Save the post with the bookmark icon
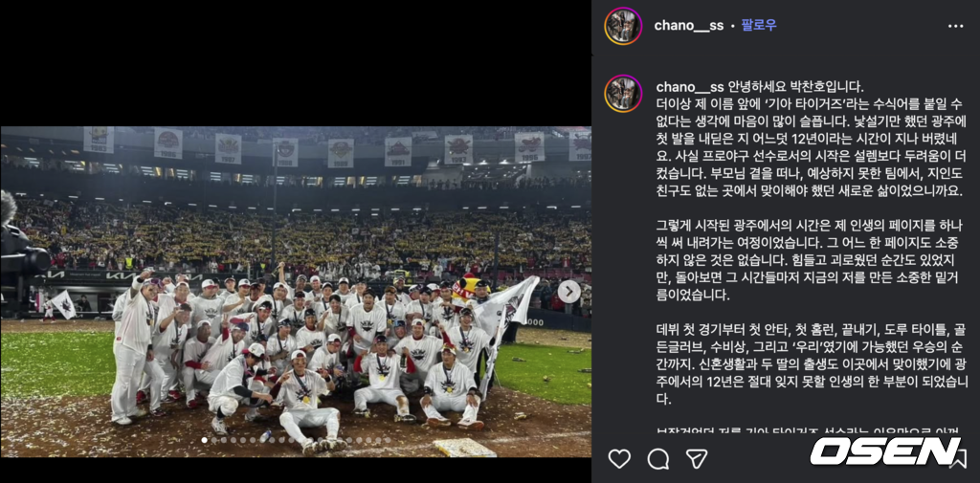 click(x=957, y=459)
